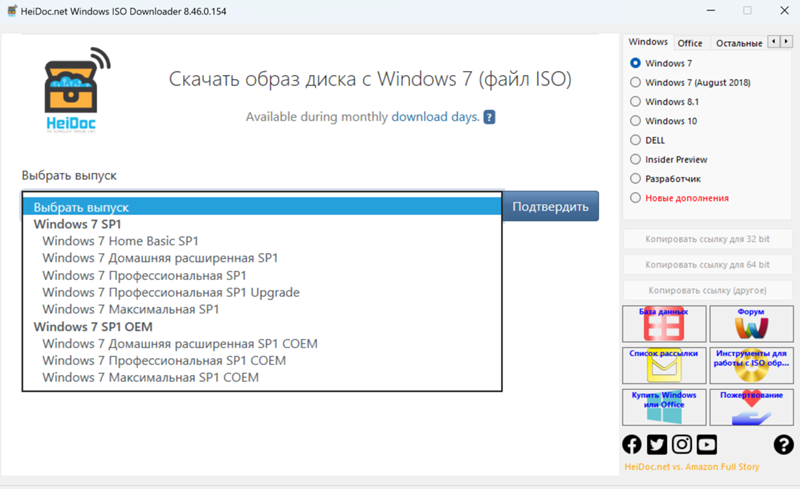Open HeiDoc.net vs. Amazon Full Story link

pyautogui.click(x=692, y=467)
